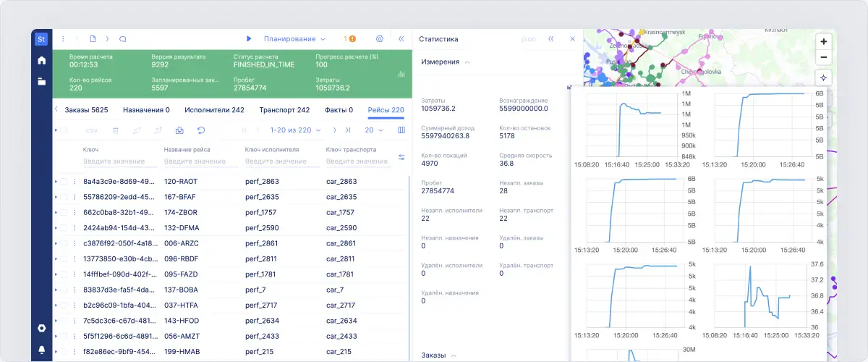
Task: Click the json link in Статистика header
Action: (529, 39)
